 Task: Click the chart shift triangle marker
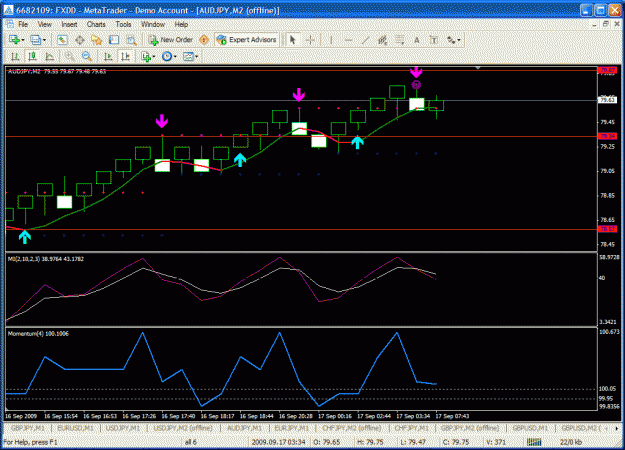tap(478, 68)
